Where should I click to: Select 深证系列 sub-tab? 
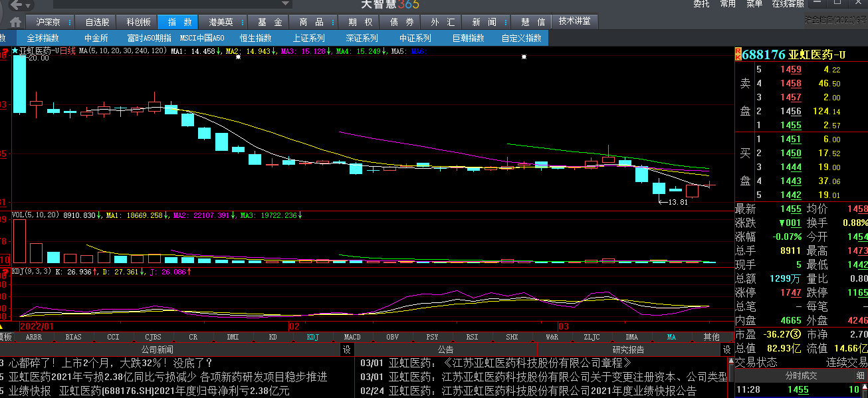[362, 38]
